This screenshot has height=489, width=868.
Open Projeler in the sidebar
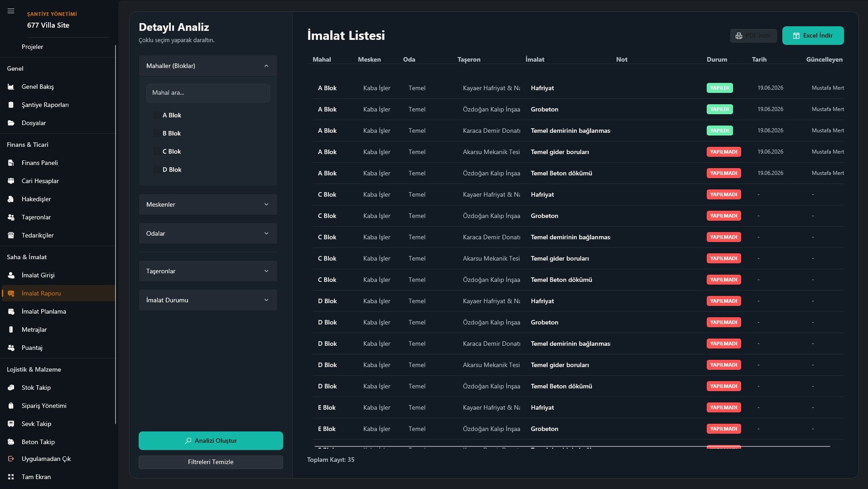click(x=33, y=47)
